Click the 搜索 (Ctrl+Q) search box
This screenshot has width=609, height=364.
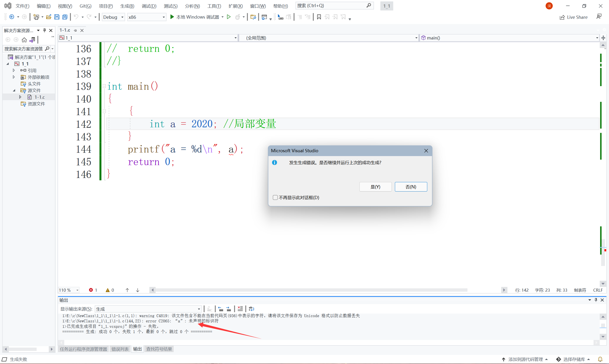[x=331, y=6]
